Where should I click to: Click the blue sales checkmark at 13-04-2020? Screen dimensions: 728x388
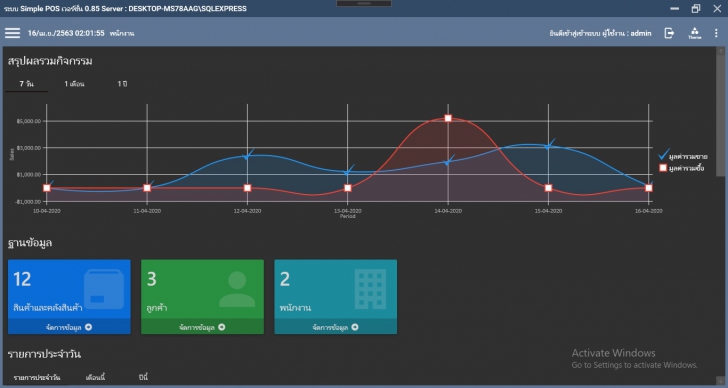[348, 171]
